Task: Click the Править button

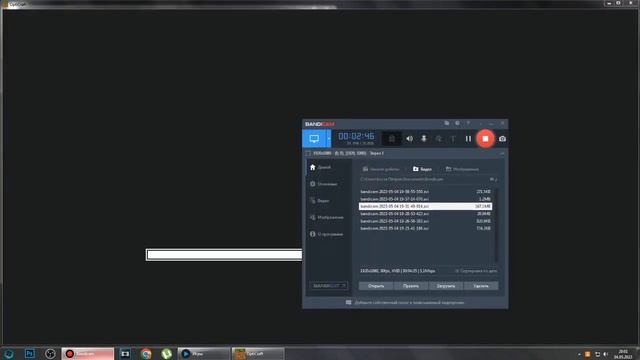Action: click(411, 286)
